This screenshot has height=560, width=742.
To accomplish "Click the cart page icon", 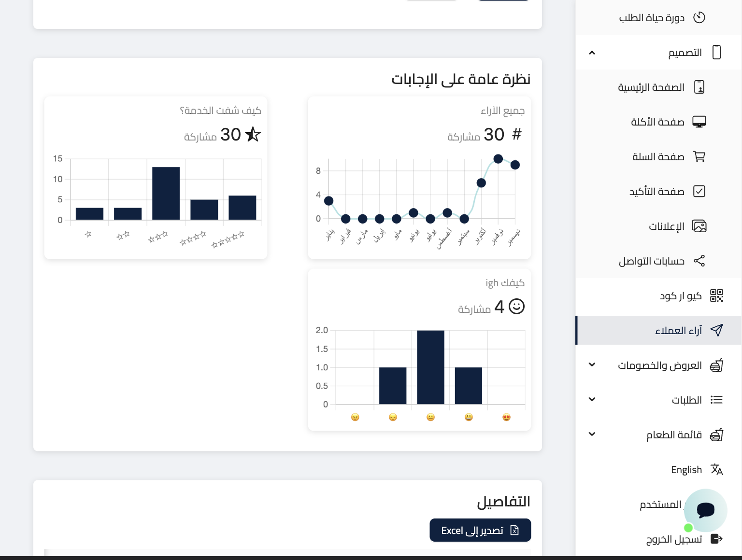I will tap(699, 156).
